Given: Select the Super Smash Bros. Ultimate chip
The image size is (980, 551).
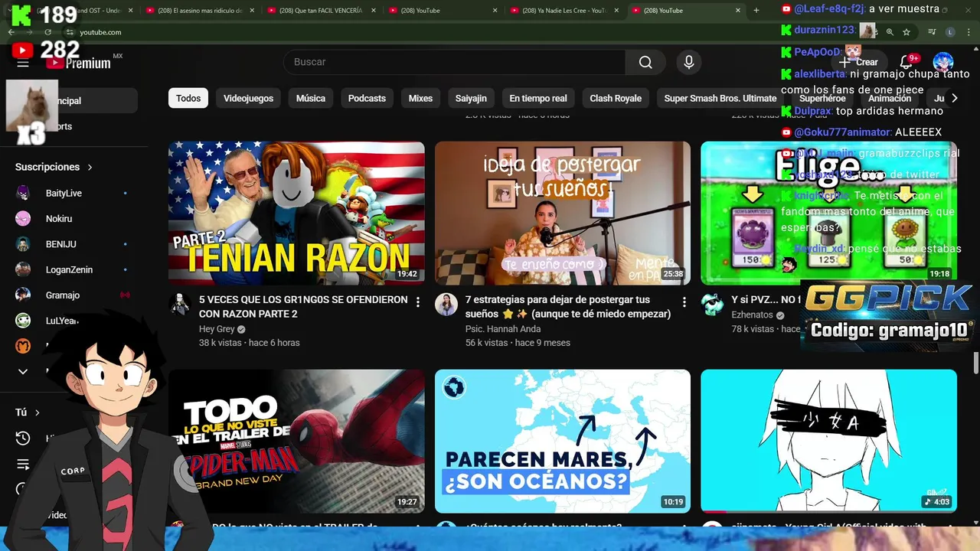Looking at the screenshot, I should [720, 98].
